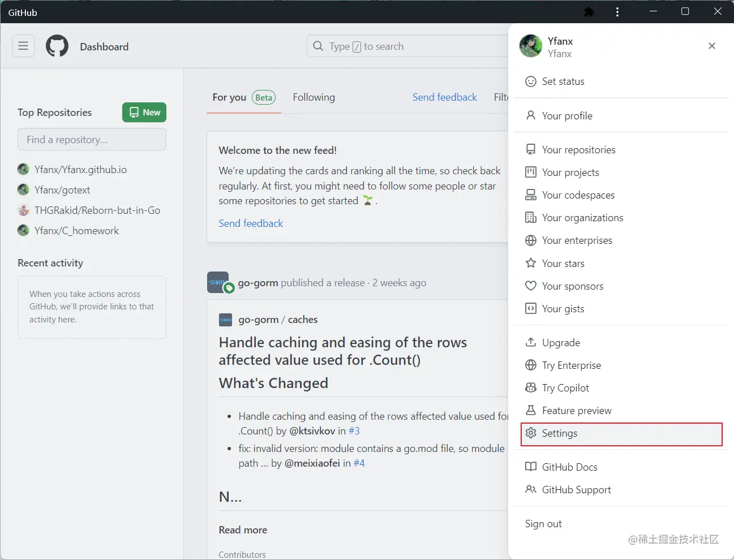The height and width of the screenshot is (560, 734).
Task: Choose Upgrade in user menu
Action: pyautogui.click(x=621, y=342)
